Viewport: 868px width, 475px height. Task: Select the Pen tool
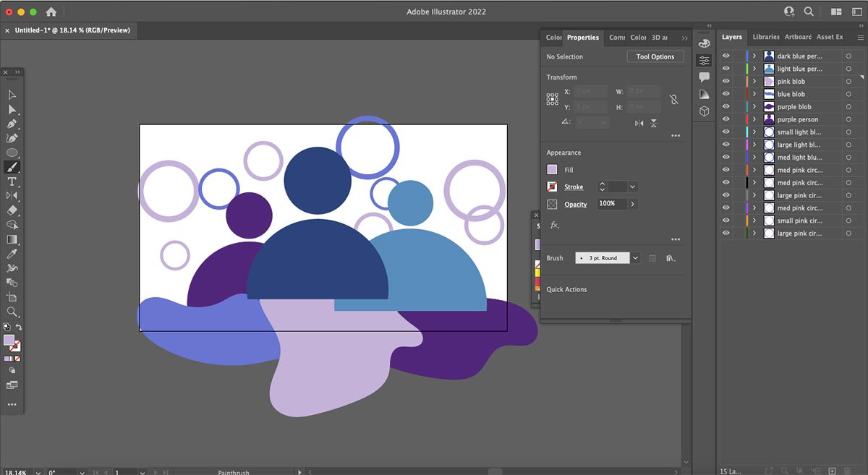click(12, 124)
